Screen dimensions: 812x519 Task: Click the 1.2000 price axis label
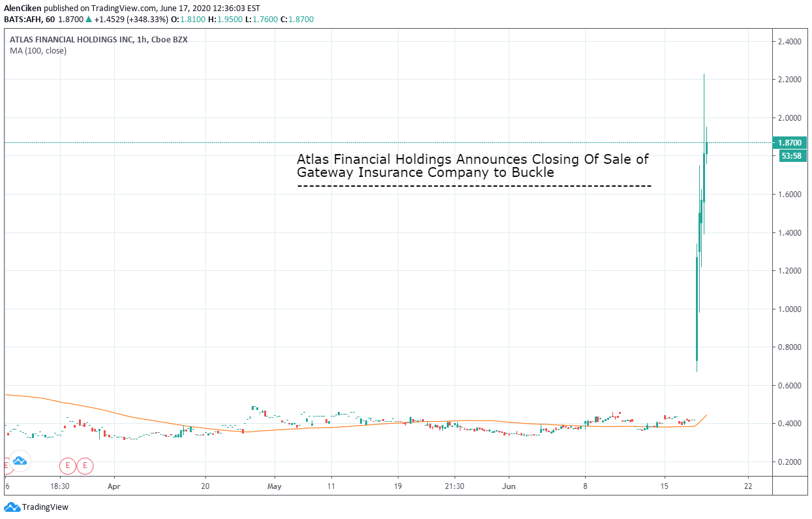790,271
